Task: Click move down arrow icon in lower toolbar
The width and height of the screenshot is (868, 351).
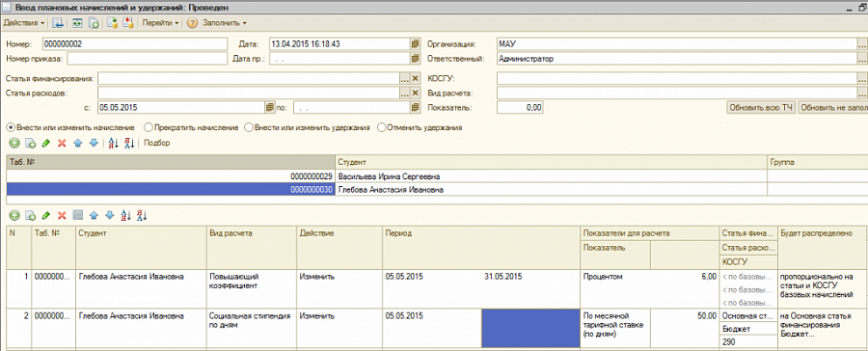Action: click(110, 215)
